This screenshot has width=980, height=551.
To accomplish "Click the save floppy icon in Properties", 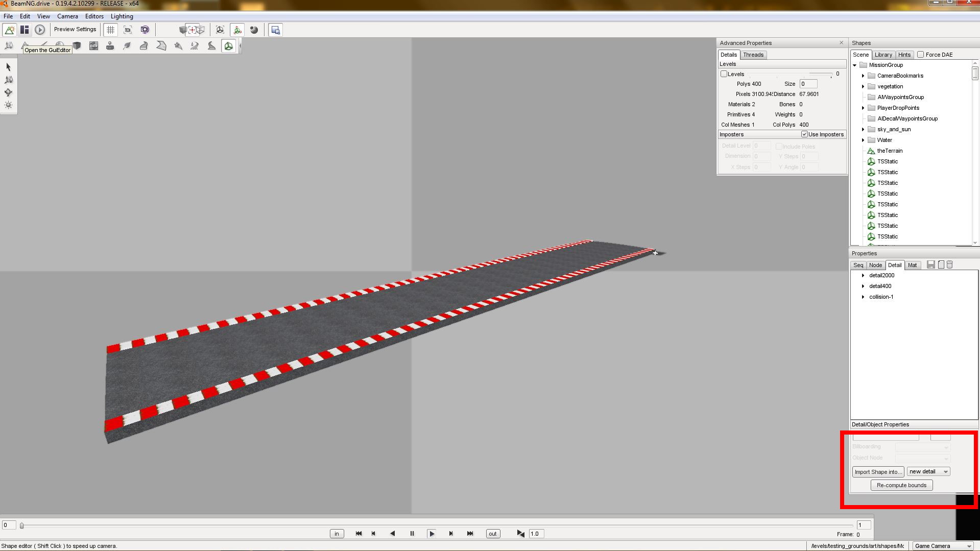I will coord(931,265).
